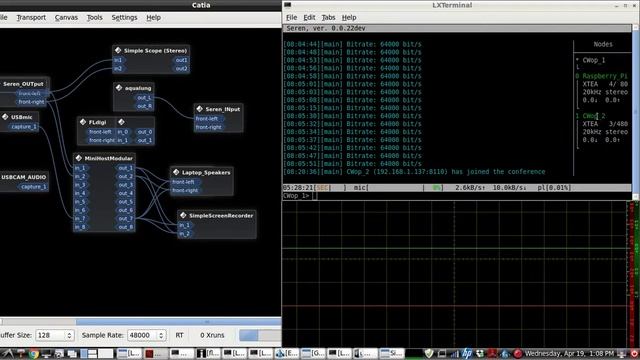
Task: Click in_8 port on MiniHostModular
Action: tap(80, 227)
